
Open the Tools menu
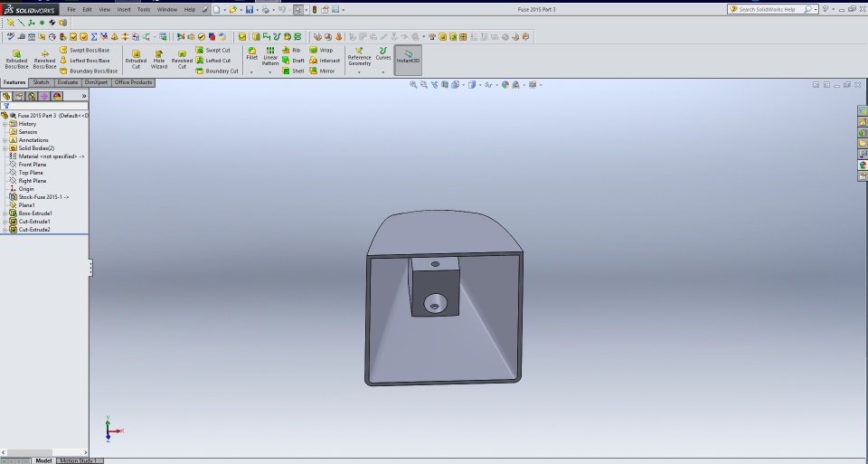144,9
